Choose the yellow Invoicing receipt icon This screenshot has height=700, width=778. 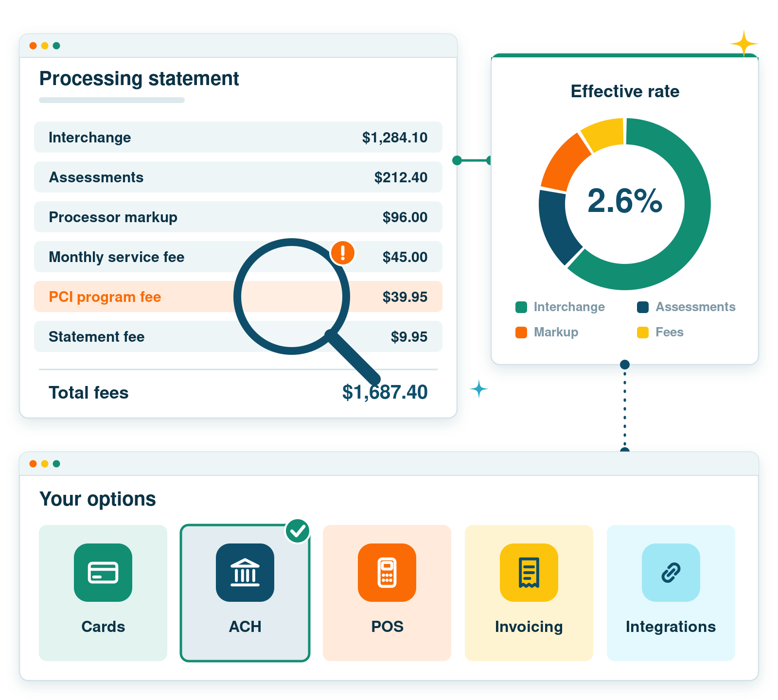click(529, 572)
